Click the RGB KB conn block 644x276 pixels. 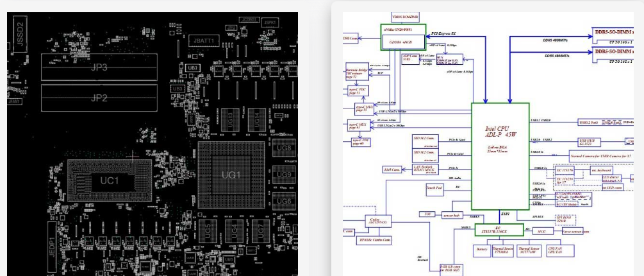pos(451,270)
